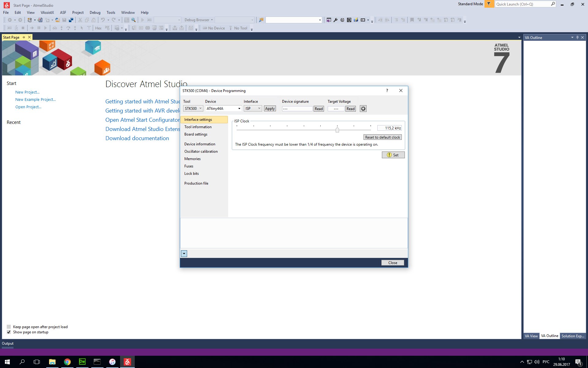
Task: Click the Device signature field
Action: (x=297, y=109)
